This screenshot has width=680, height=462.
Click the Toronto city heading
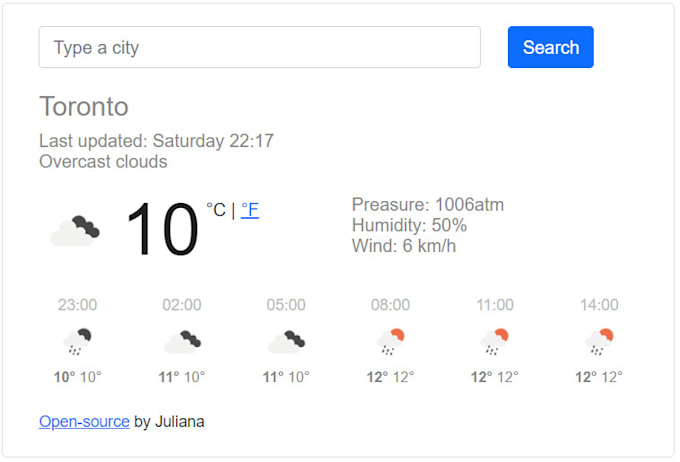click(x=84, y=106)
